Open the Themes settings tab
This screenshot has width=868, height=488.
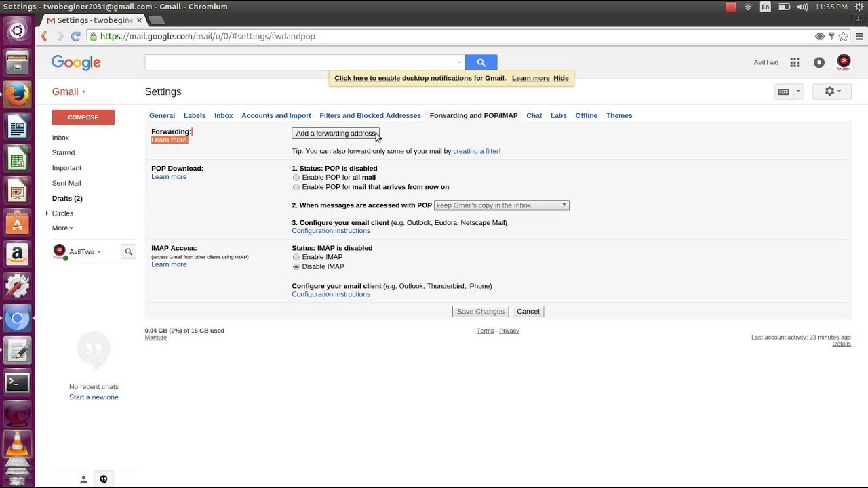[619, 115]
